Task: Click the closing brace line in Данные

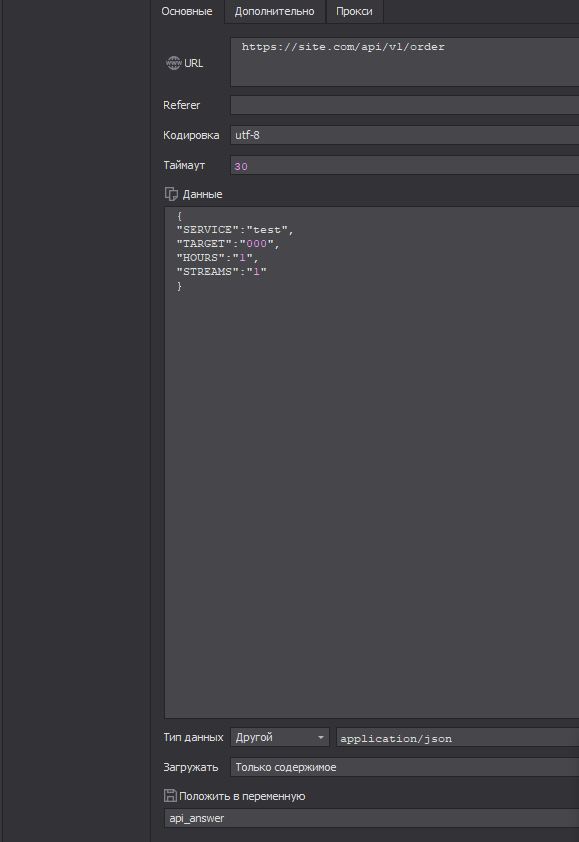Action: pos(179,286)
